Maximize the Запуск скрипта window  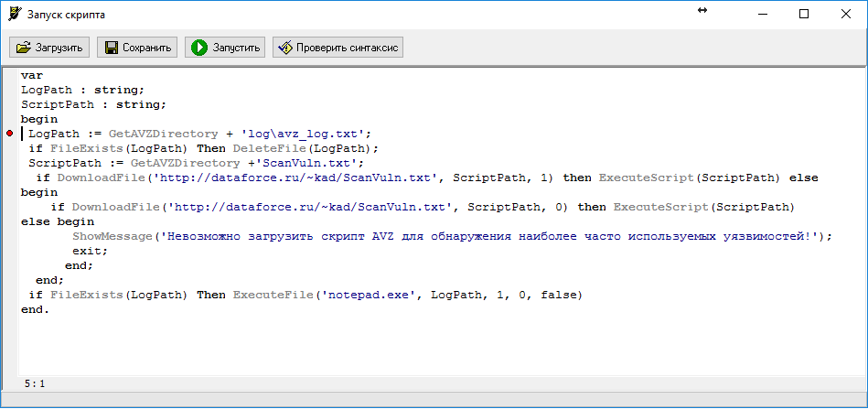click(804, 14)
